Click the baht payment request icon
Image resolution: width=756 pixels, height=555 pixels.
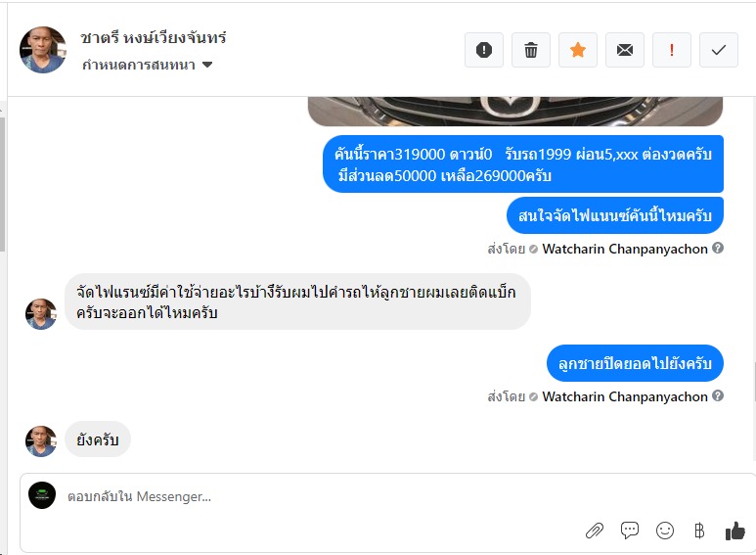click(699, 531)
